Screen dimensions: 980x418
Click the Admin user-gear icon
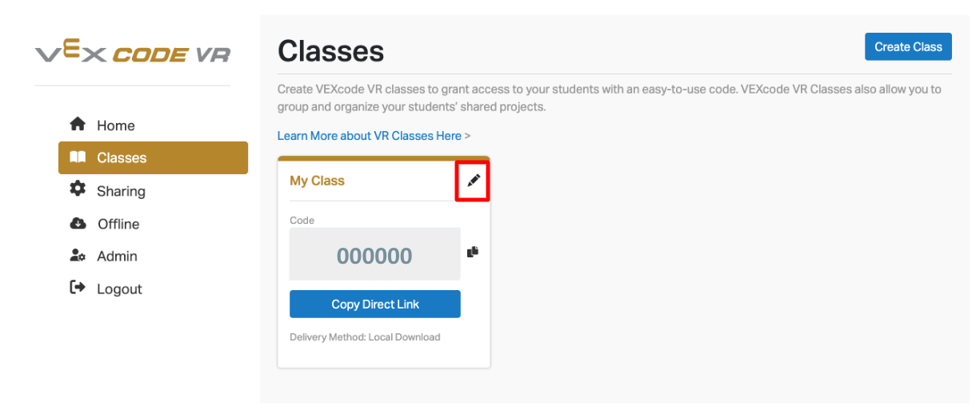78,256
